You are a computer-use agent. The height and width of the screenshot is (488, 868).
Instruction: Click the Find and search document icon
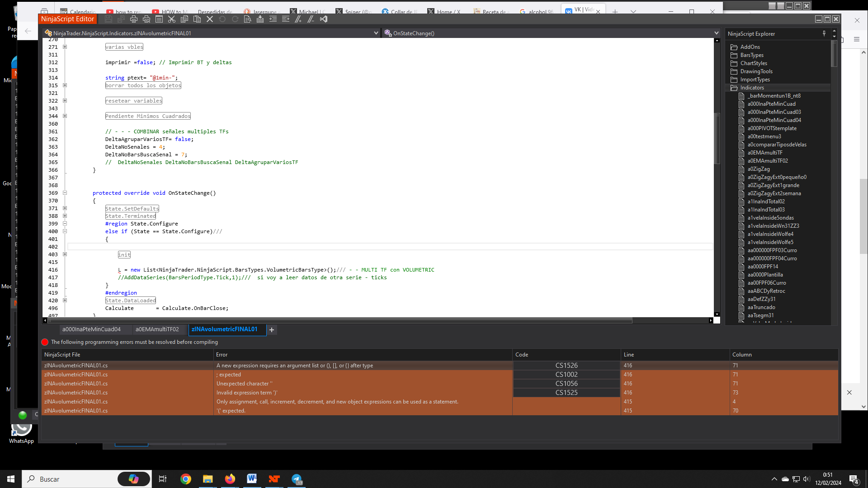click(247, 19)
